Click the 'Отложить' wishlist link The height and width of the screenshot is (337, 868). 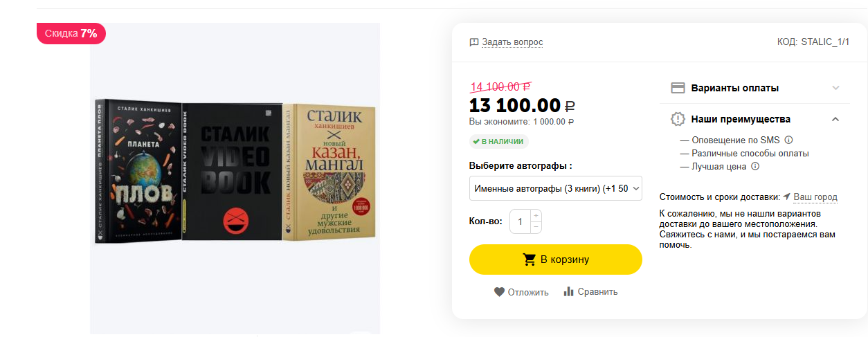coord(528,292)
